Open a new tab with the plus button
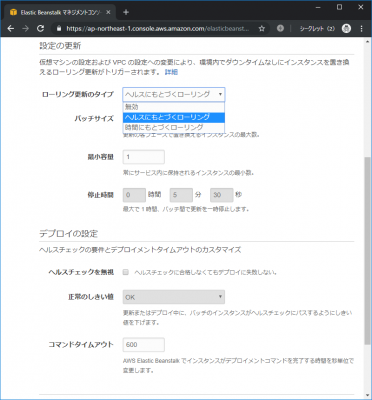 coord(126,12)
